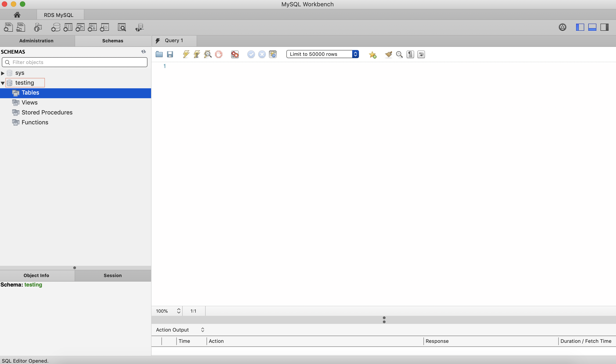Toggle invisible characters display
Screen dimensions: 616x364
coord(410,54)
